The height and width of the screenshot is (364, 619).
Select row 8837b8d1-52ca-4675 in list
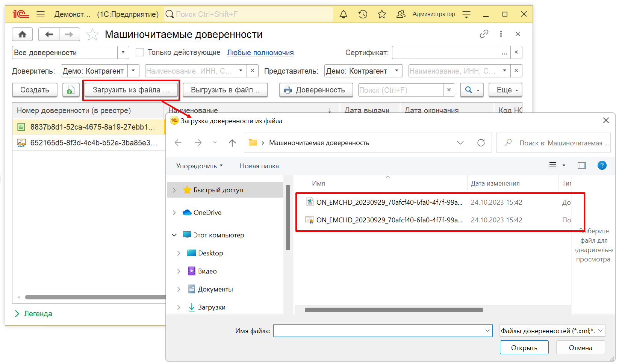[89, 127]
